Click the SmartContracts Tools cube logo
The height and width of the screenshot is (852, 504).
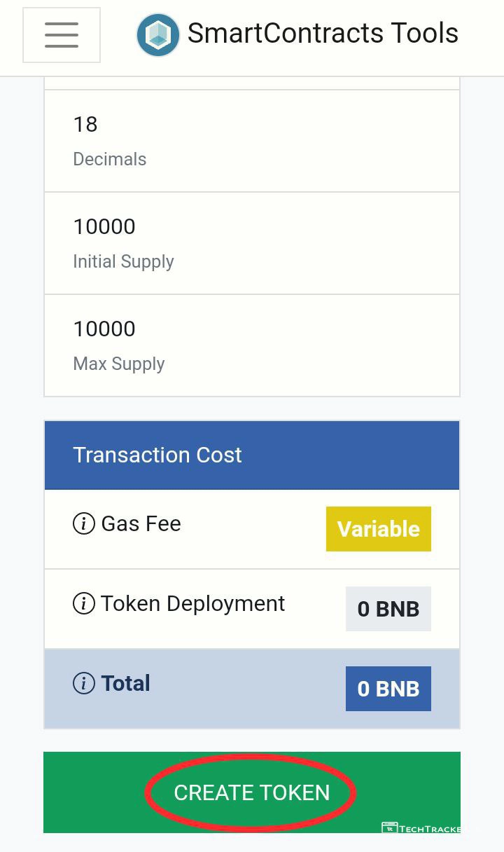pos(158,34)
